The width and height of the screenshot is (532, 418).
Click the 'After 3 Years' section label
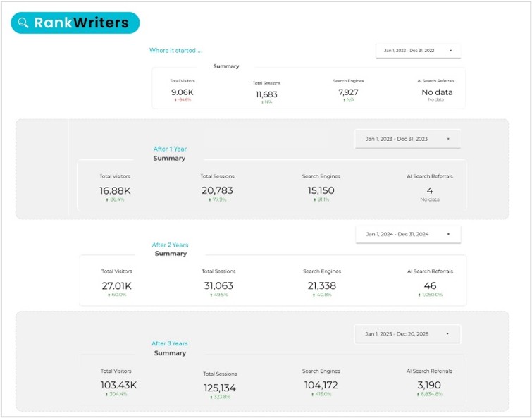click(x=169, y=344)
